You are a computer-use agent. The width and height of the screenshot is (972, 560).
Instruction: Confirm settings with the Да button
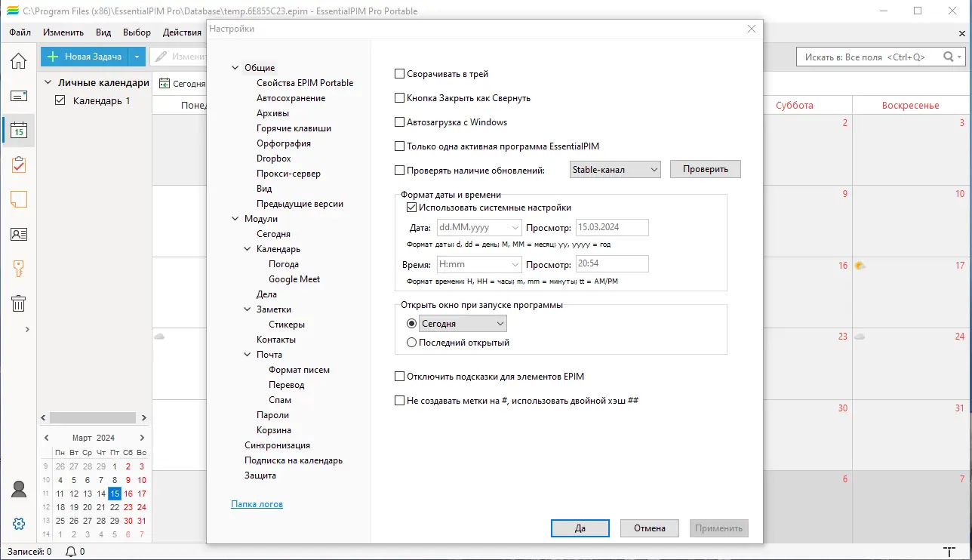click(580, 528)
